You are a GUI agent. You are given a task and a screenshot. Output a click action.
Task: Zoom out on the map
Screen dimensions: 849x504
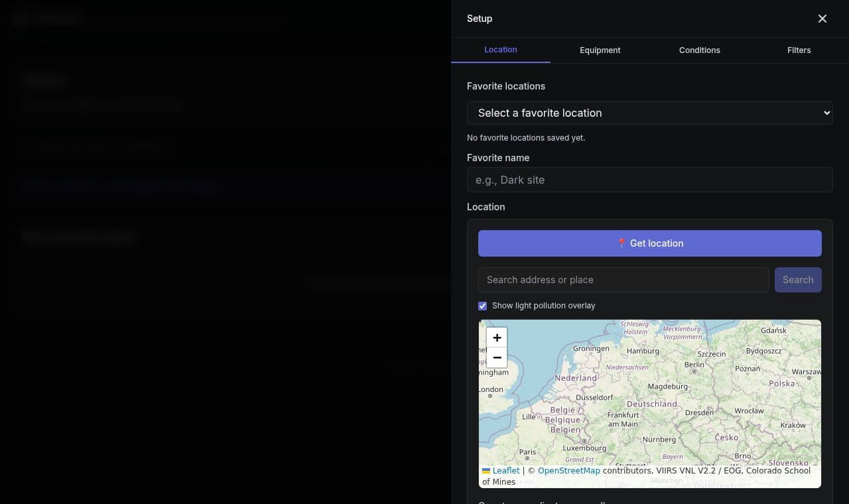tap(497, 357)
